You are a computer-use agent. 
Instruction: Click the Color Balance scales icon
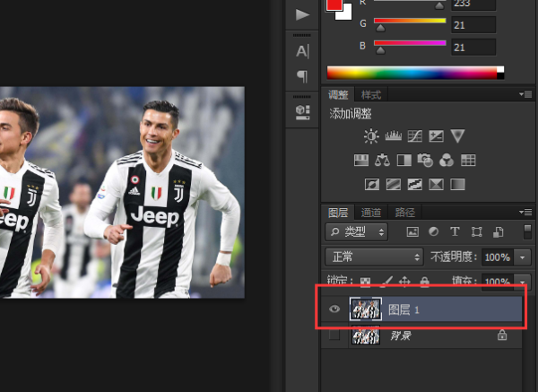[382, 161]
